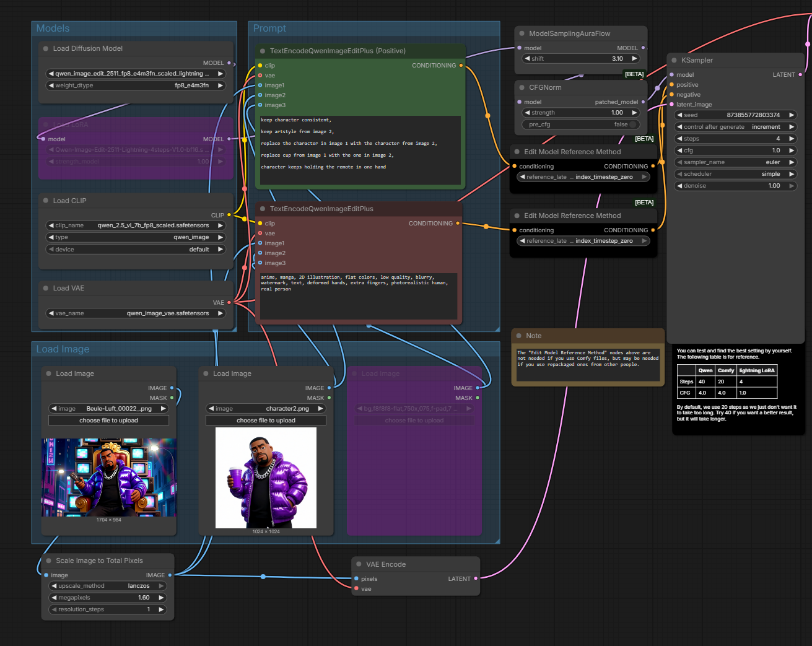This screenshot has height=646, width=812.
Task: Collapse the Note node with its dot
Action: [x=519, y=336]
